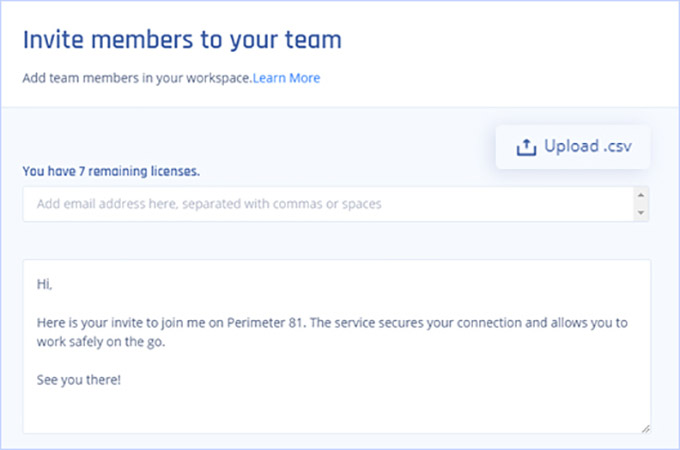Image resolution: width=680 pixels, height=450 pixels.
Task: Click the word "Upload" beside the icon
Action: point(572,146)
